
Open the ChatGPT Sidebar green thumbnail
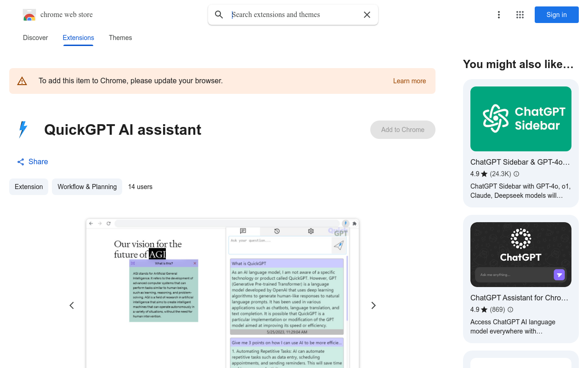click(521, 119)
